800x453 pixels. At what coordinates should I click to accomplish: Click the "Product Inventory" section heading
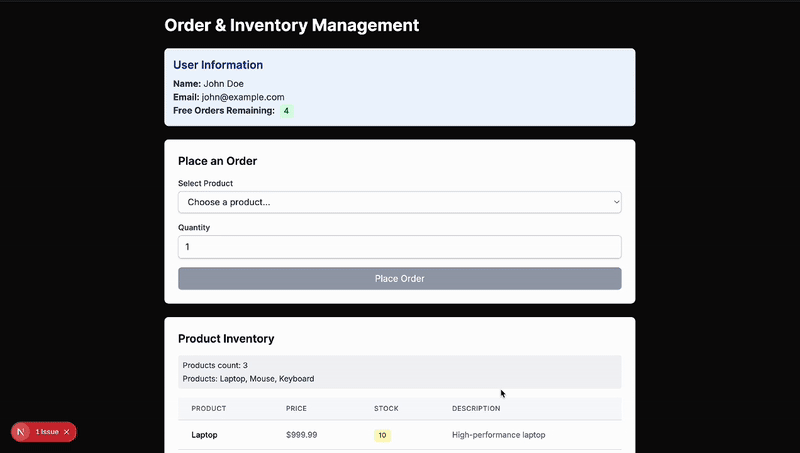[x=226, y=339]
